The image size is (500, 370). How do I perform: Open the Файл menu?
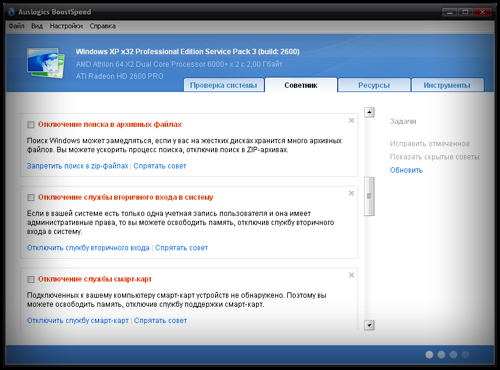tap(16, 26)
